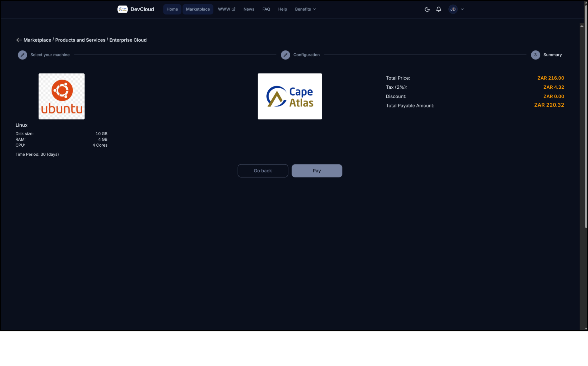
Task: Expand the Benefits dropdown
Action: (x=305, y=9)
